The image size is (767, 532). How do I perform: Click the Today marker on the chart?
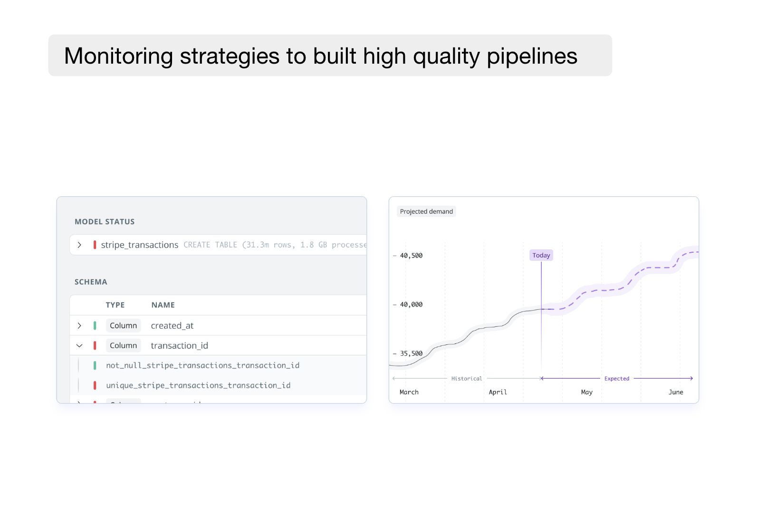coord(541,256)
